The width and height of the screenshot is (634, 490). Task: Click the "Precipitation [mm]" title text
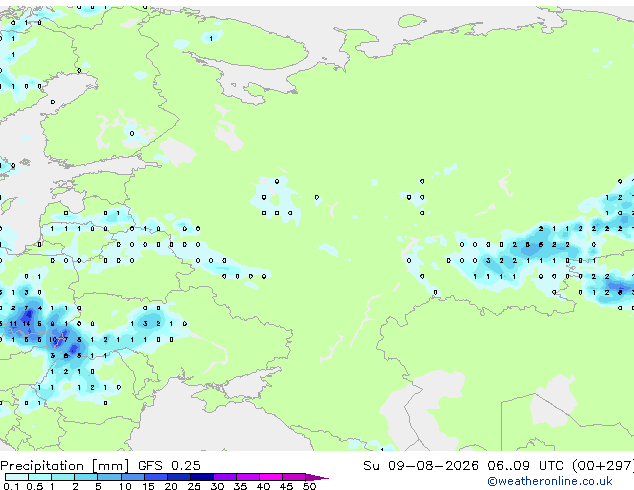click(x=65, y=466)
